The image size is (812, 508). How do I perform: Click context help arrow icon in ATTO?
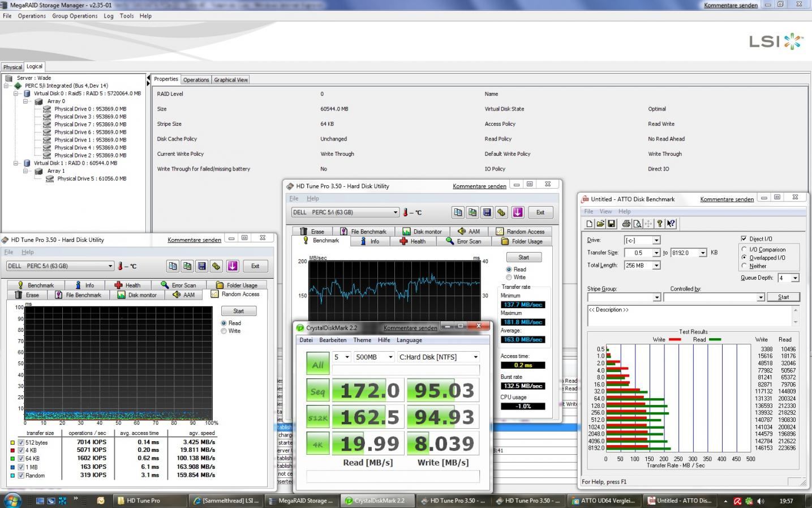point(671,224)
